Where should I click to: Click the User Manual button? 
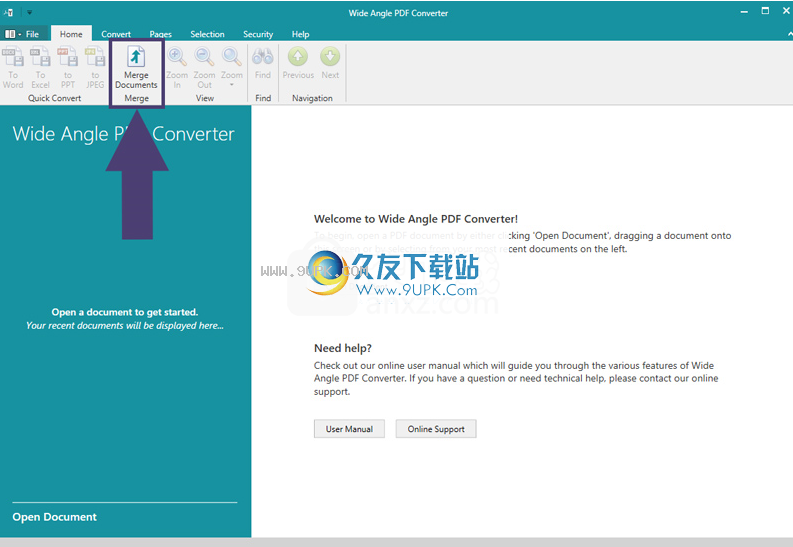[349, 429]
